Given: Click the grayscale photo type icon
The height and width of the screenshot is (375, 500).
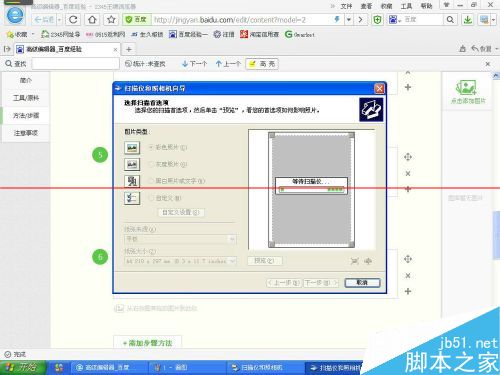Looking at the screenshot, I should [132, 164].
